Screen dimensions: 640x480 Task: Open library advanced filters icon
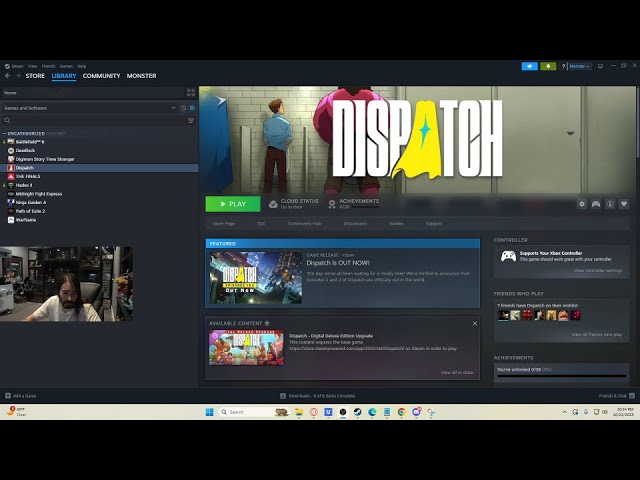pos(191,120)
